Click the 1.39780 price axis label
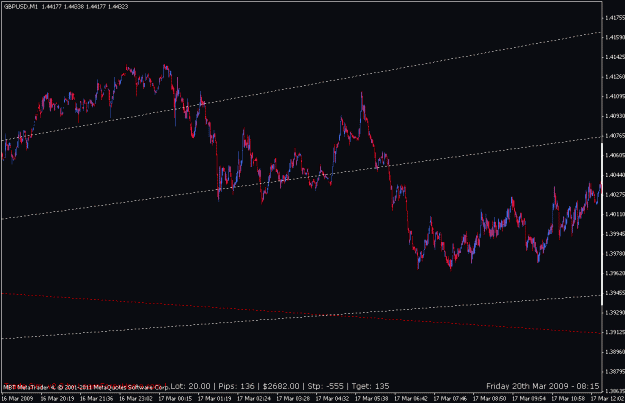This screenshot has height=403, width=625. coord(615,254)
